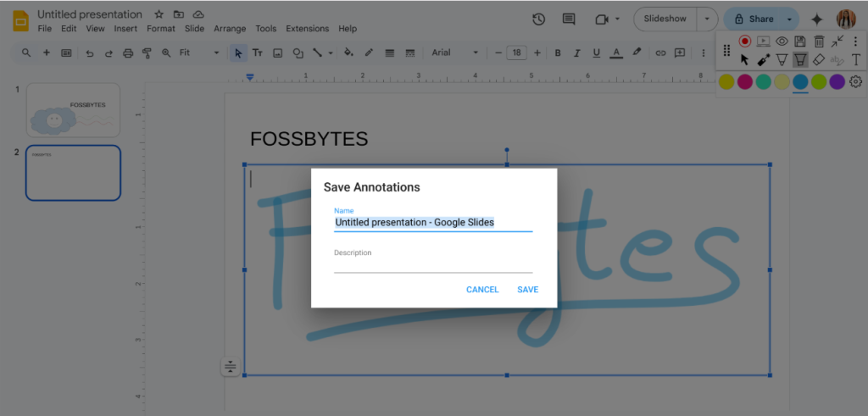
Task: Toggle italic formatting in the toolbar
Action: [577, 53]
